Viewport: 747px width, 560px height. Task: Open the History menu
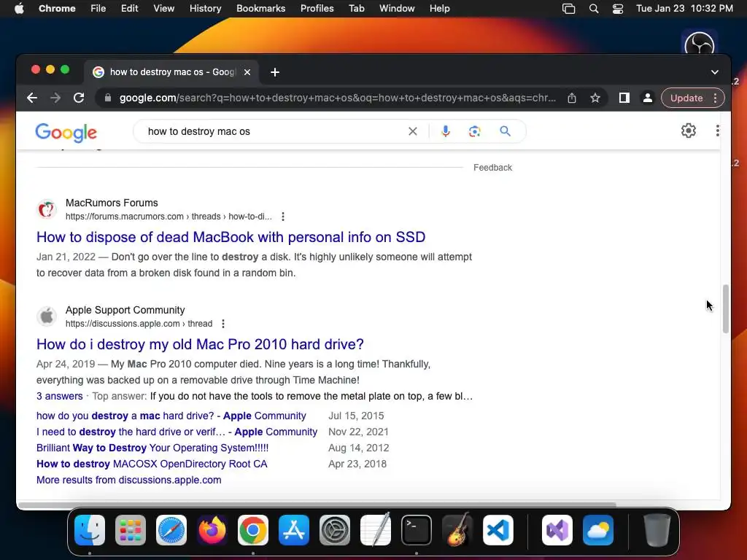[x=205, y=9]
